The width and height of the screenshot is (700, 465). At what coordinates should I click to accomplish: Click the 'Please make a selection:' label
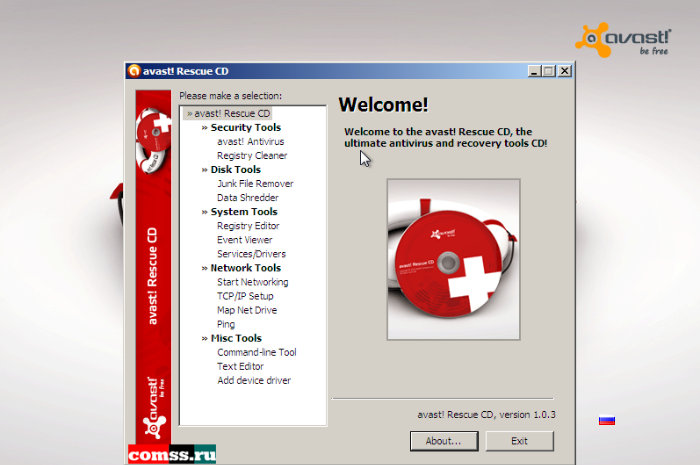coord(230,95)
